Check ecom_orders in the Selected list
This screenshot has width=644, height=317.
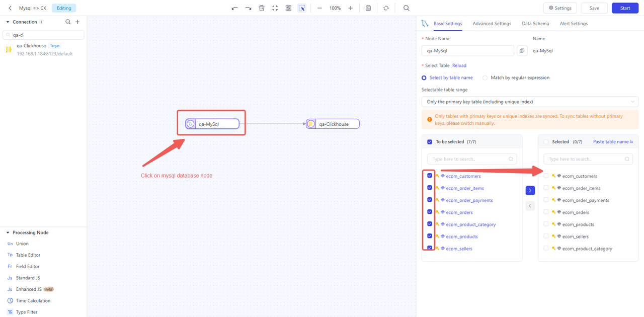pos(546,212)
